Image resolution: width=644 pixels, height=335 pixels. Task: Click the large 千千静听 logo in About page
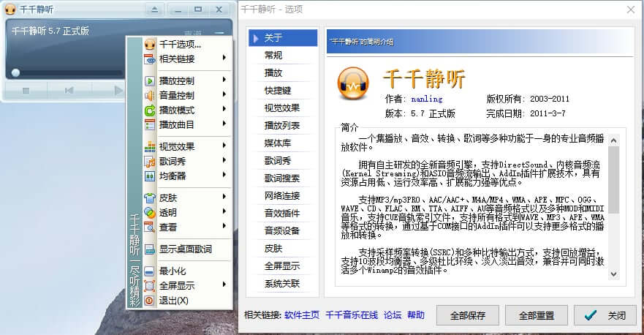[353, 84]
